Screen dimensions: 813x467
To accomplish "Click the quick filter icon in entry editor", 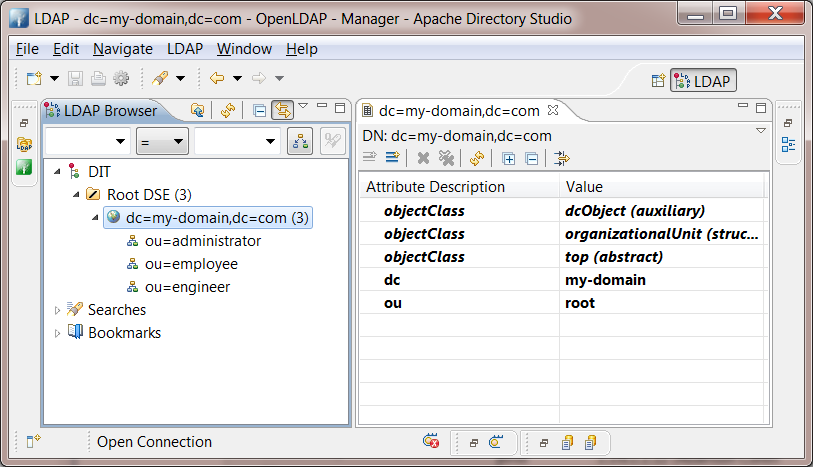I will [x=562, y=158].
